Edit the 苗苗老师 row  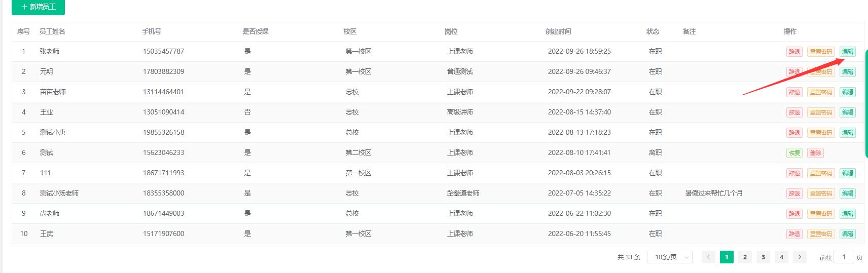847,92
